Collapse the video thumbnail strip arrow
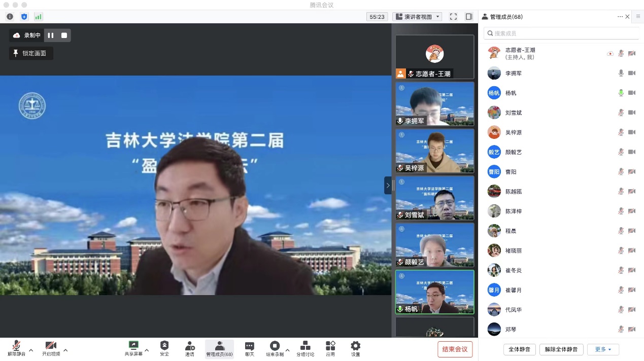The image size is (644, 361). tap(388, 186)
